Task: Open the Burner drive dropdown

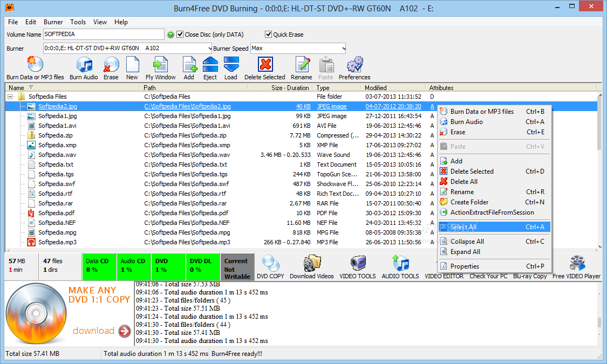Action: pos(209,49)
